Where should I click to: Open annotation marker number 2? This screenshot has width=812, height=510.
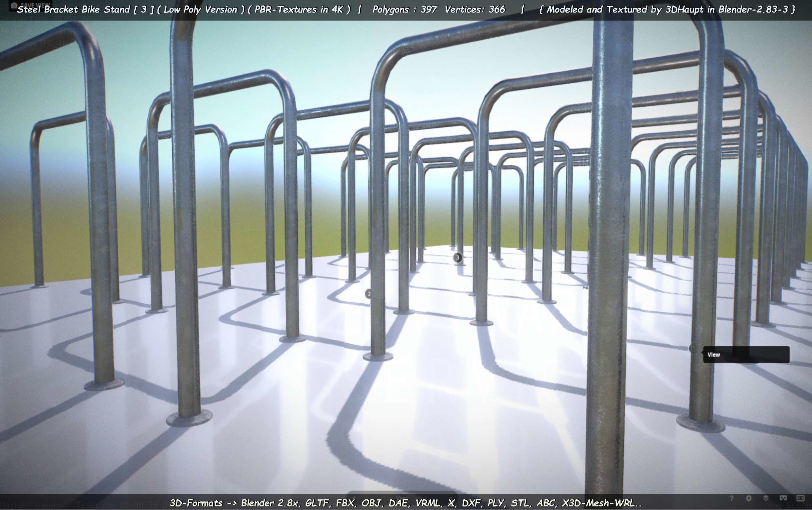coord(369,294)
